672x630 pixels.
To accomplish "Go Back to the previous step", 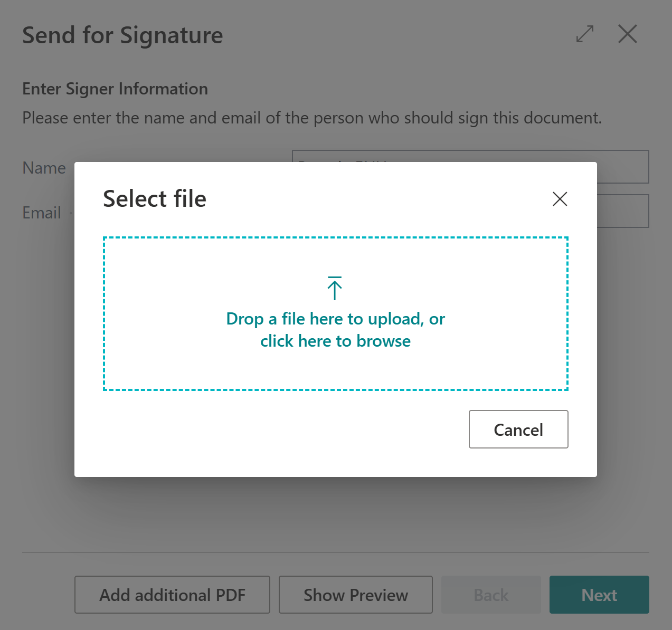I will pyautogui.click(x=491, y=595).
